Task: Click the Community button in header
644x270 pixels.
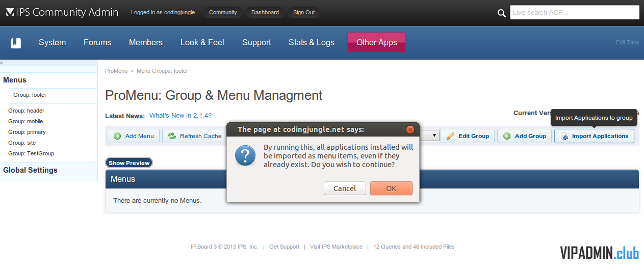Action: click(223, 12)
